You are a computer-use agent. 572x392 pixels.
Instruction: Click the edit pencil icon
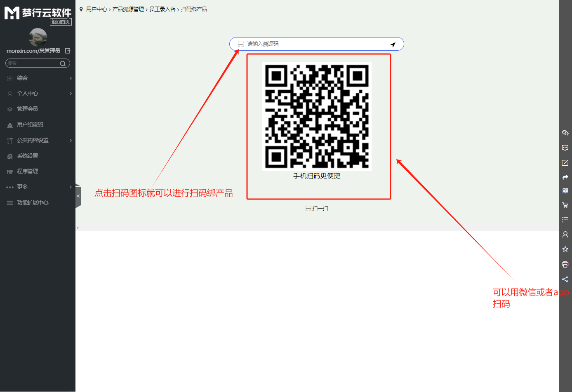coord(565,162)
